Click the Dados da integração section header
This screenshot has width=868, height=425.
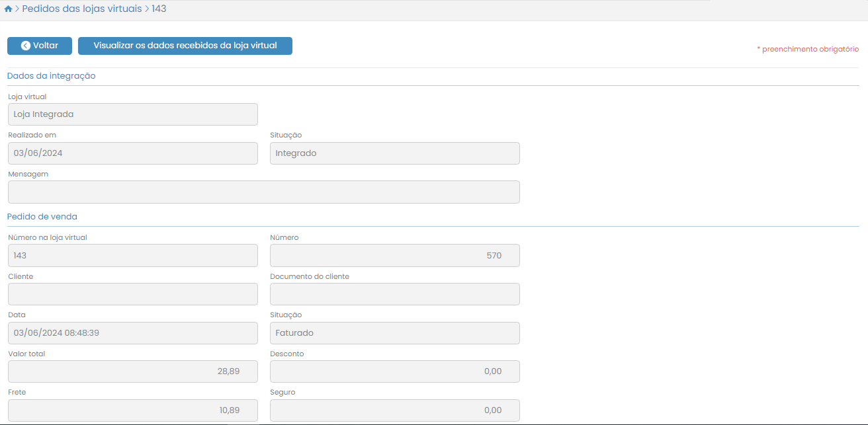point(52,76)
